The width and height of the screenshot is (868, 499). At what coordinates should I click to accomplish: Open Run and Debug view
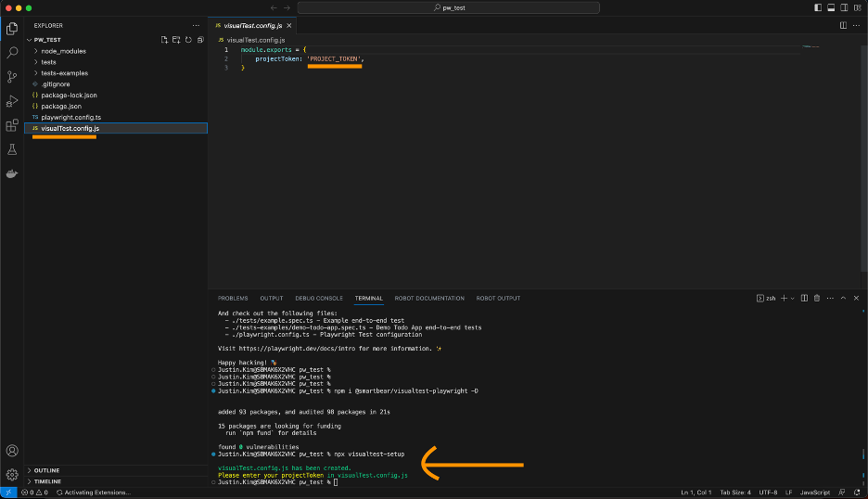tap(12, 101)
